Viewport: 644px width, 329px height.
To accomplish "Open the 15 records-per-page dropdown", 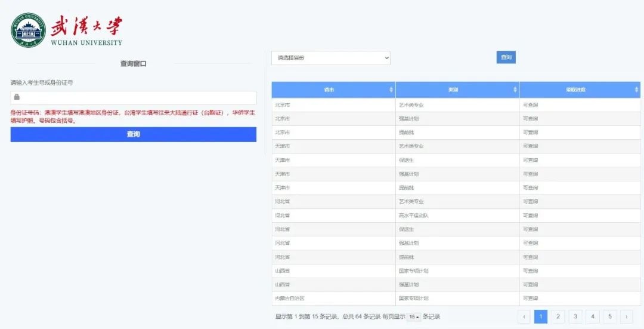I will [414, 316].
